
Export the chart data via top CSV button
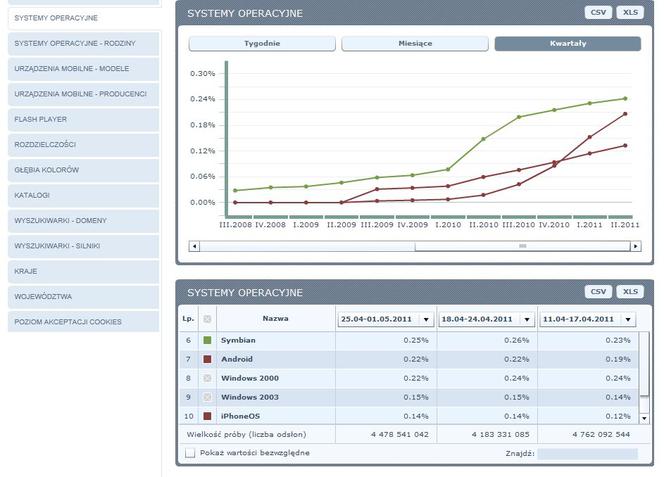pos(598,12)
